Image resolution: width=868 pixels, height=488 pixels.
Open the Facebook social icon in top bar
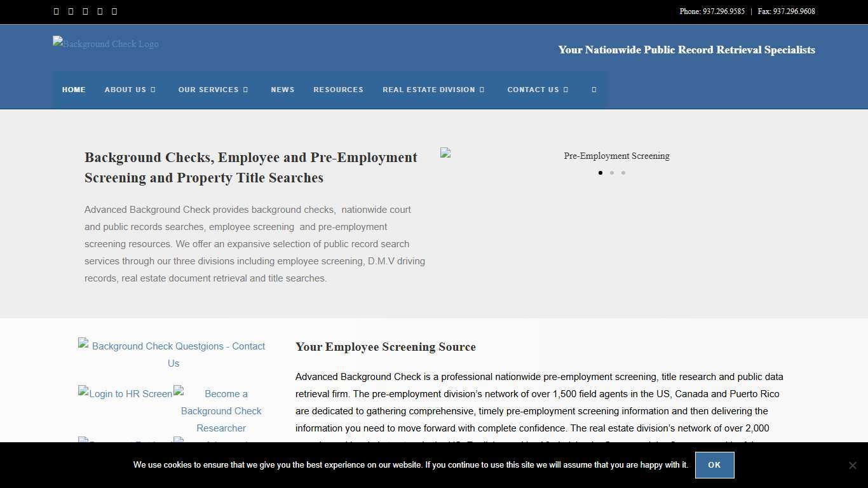pos(56,11)
